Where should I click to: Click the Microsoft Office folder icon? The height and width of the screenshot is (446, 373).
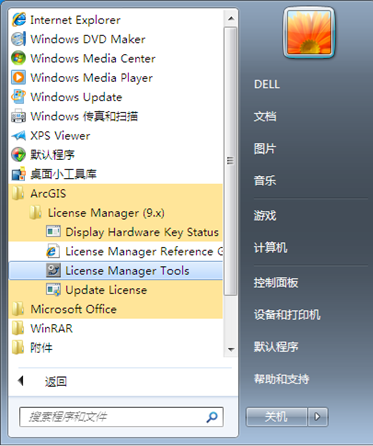[18, 309]
